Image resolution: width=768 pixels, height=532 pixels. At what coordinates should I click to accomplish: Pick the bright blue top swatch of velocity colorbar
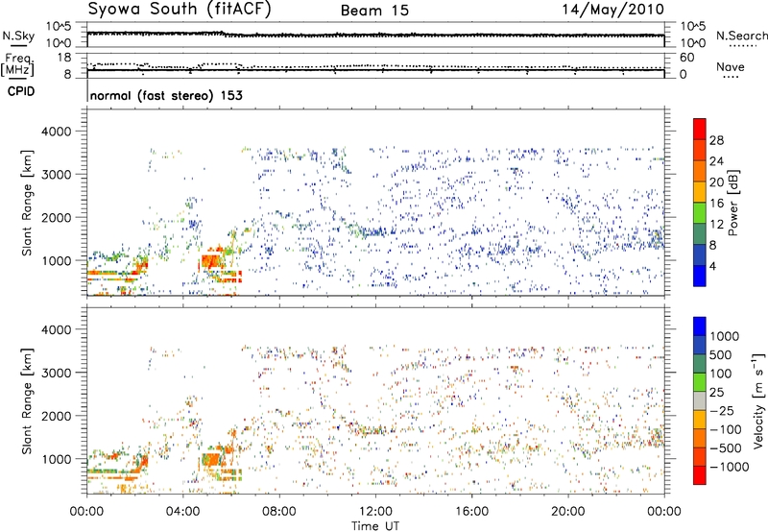700,326
